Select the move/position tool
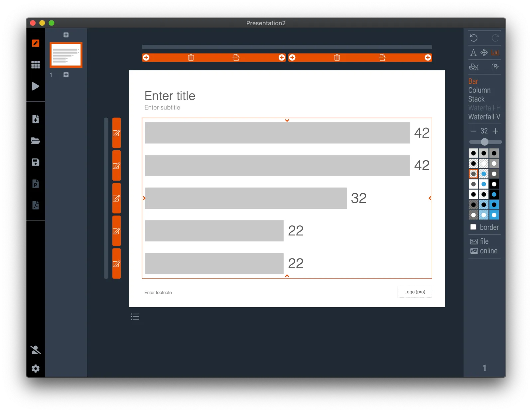The width and height of the screenshot is (532, 412). (484, 53)
